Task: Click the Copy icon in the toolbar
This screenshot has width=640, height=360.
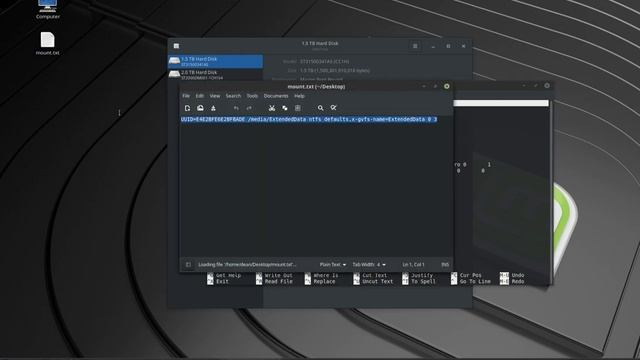Action: point(285,108)
